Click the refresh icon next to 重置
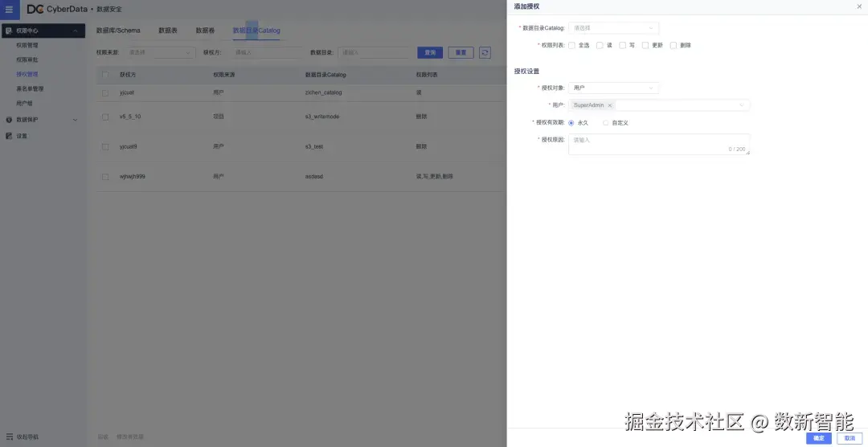The width and height of the screenshot is (868, 447). point(485,52)
